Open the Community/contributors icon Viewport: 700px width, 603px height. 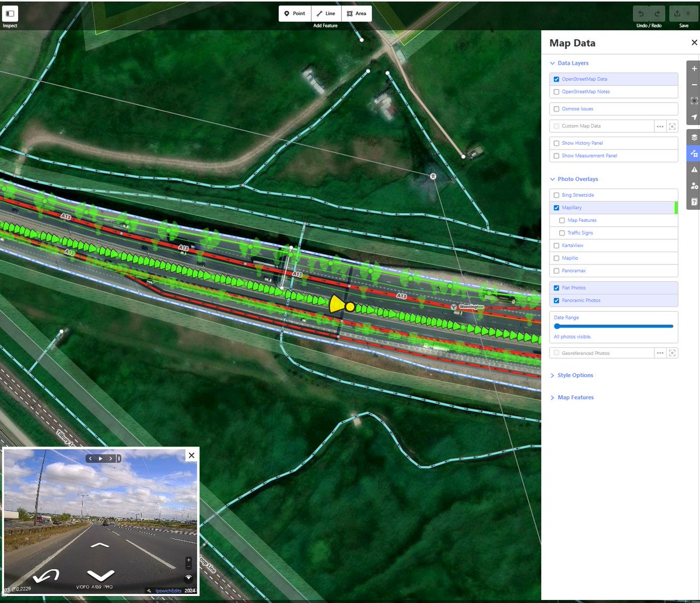(x=693, y=186)
